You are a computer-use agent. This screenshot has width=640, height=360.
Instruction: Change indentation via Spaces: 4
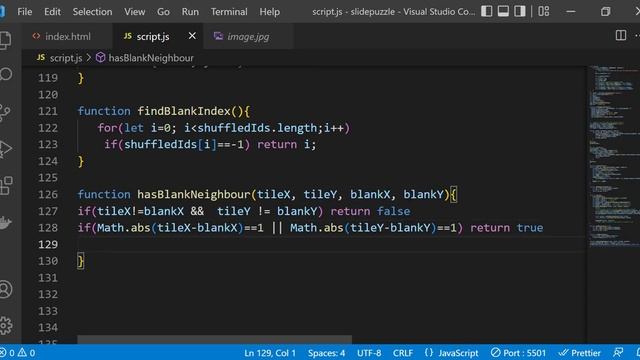point(326,353)
